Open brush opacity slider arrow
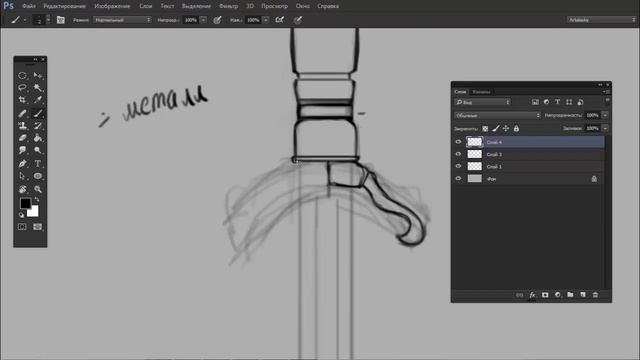640x360 pixels. (203, 20)
